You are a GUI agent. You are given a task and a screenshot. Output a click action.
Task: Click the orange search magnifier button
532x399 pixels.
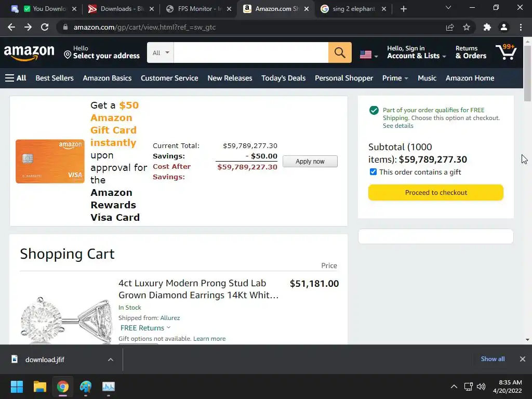point(340,52)
